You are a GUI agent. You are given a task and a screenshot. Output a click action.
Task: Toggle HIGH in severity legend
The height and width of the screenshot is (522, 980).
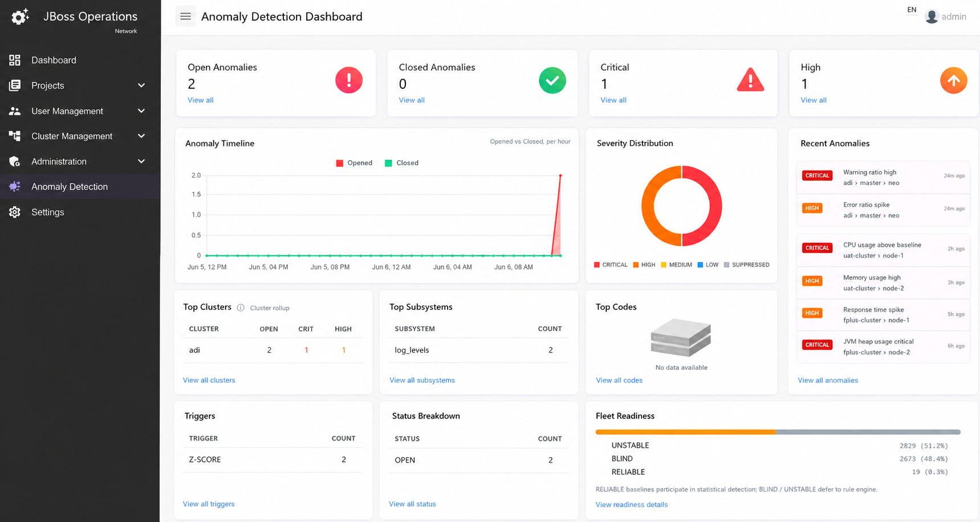tap(644, 265)
